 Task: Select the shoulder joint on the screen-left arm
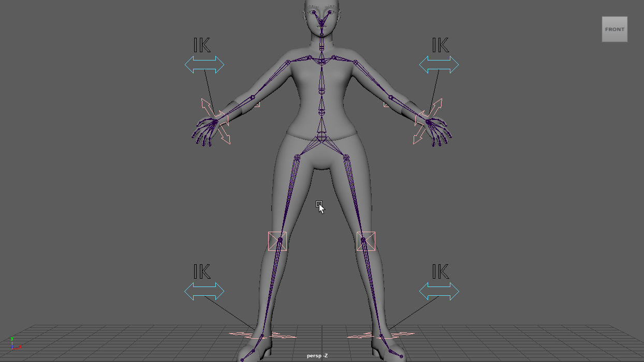288,62
